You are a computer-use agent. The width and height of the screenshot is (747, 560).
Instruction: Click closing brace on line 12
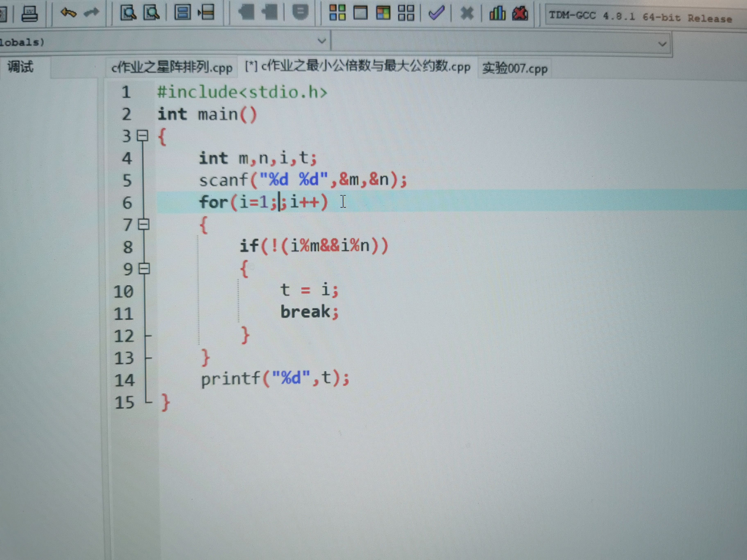245,335
